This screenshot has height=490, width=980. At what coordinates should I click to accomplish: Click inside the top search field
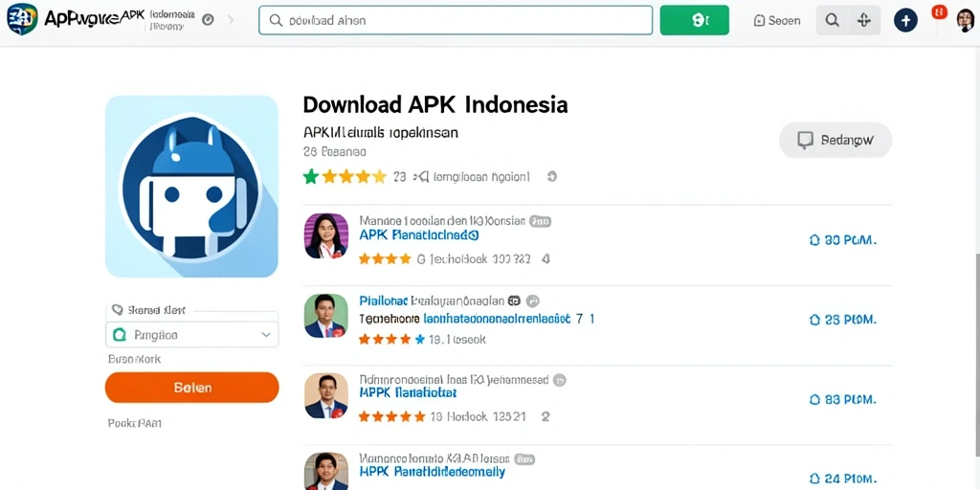tap(456, 20)
